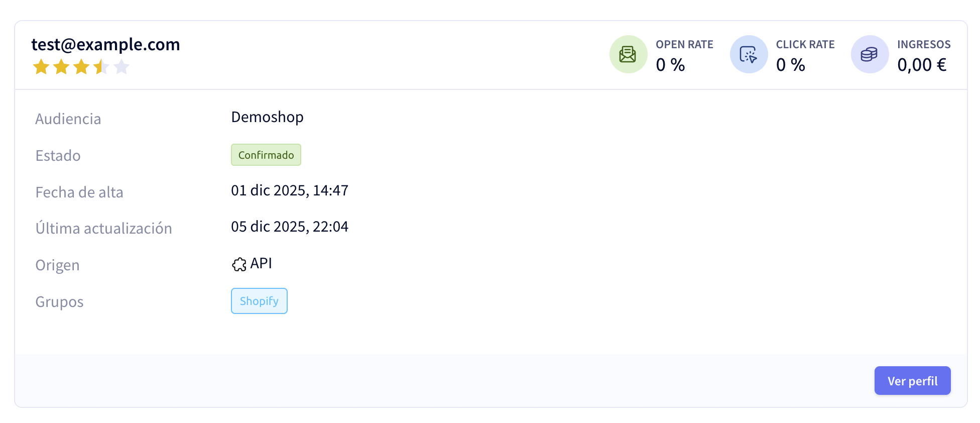Click the Grupos label
Image resolution: width=980 pixels, height=423 pixels.
tap(59, 302)
